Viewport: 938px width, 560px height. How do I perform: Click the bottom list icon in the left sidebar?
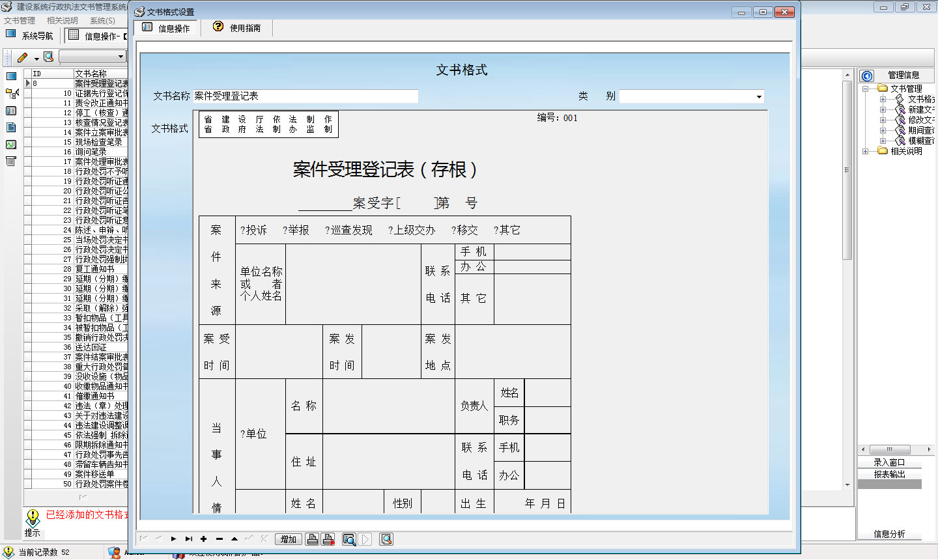[x=11, y=161]
